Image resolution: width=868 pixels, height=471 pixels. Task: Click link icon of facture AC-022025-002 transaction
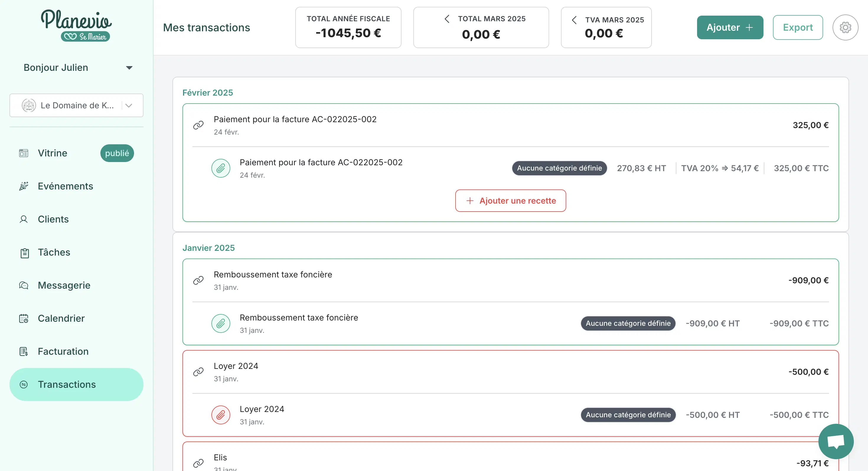(198, 125)
